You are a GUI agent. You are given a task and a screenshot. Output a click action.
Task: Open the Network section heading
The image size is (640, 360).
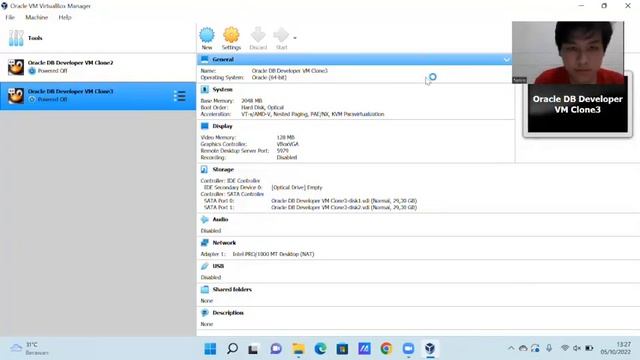[224, 243]
